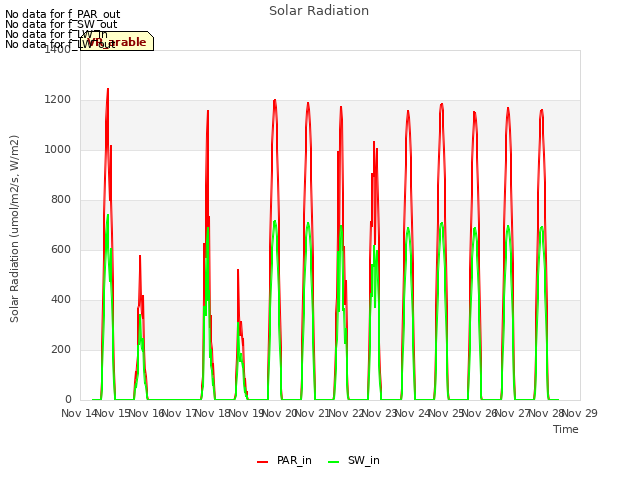
Task: Click the Y-axis title Solar Radiation (umol/m2/s, W/m2)
Action: tap(14, 229)
